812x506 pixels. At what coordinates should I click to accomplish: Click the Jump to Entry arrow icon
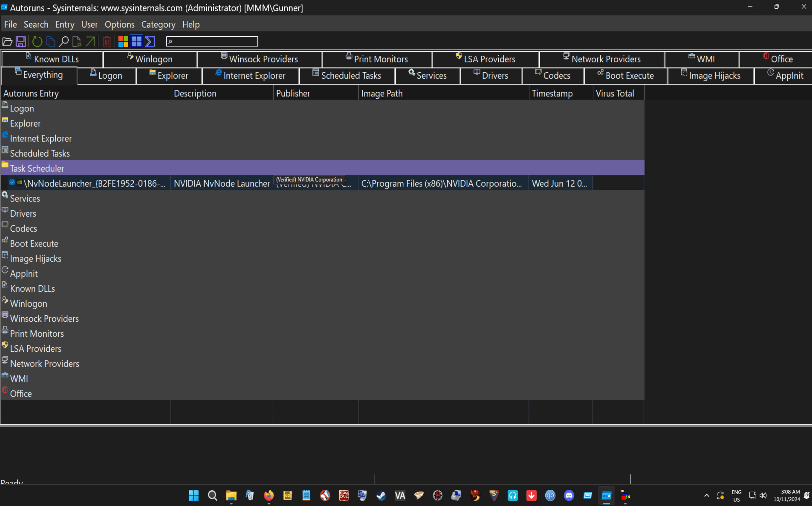pos(90,41)
